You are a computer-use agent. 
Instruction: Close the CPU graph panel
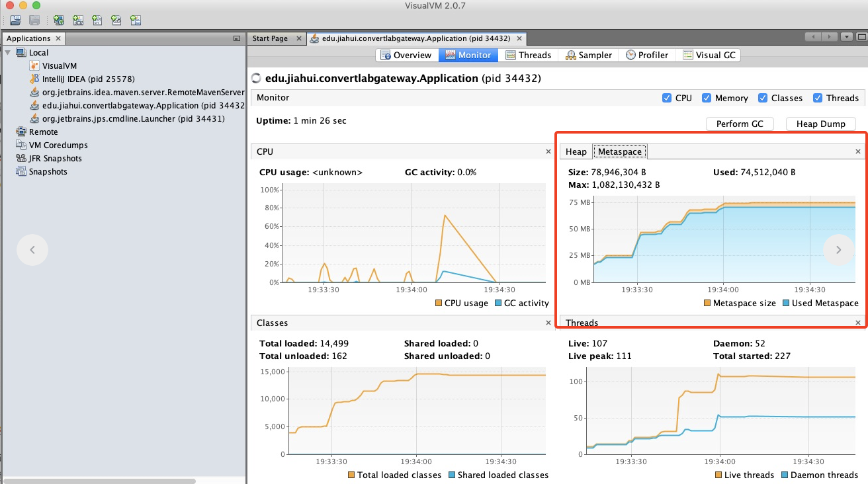pos(548,151)
